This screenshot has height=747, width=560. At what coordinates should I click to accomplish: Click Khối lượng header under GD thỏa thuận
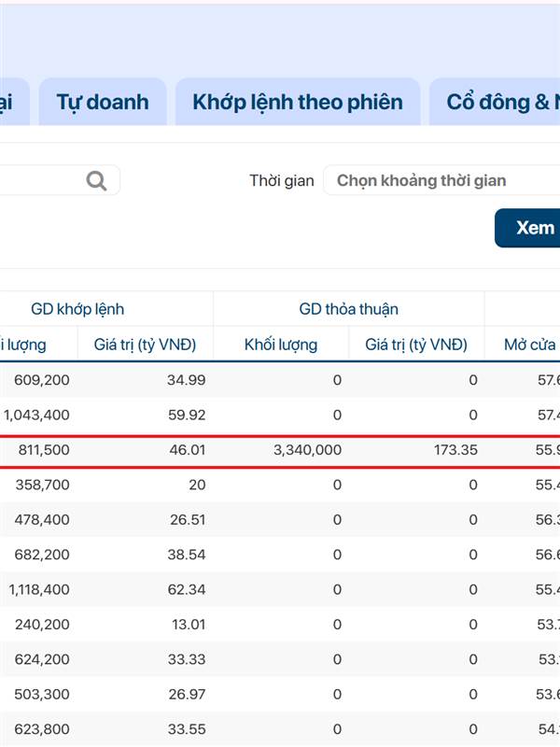281,345
